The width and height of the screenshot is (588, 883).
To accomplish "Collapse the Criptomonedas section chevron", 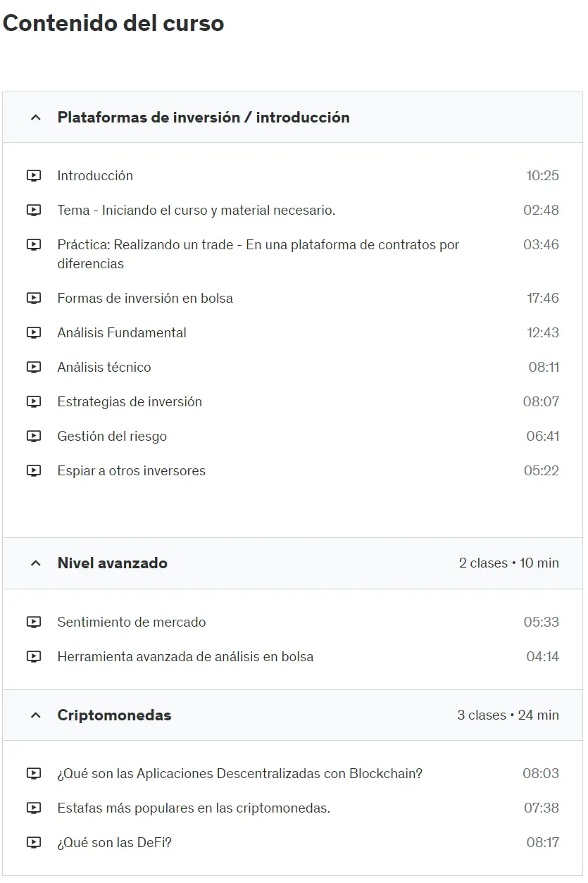I will coord(36,715).
